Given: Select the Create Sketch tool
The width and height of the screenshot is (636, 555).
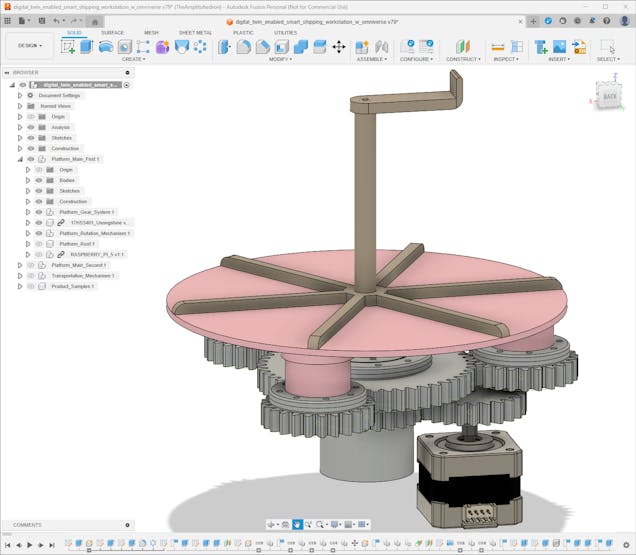Looking at the screenshot, I should (69, 46).
